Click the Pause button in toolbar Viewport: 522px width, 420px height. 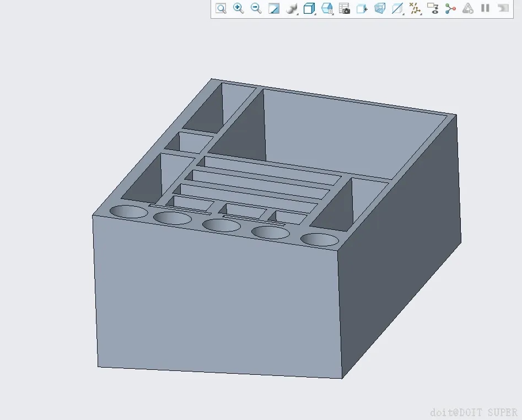(x=486, y=8)
